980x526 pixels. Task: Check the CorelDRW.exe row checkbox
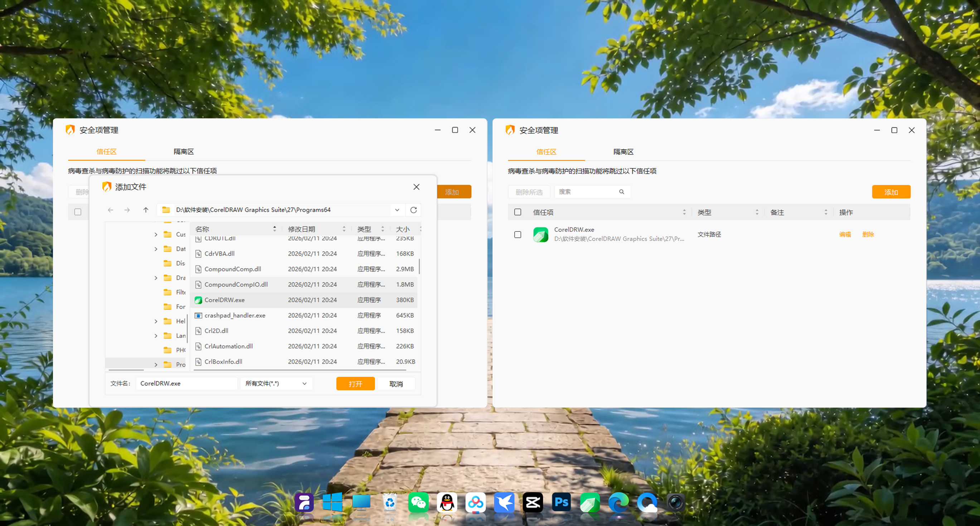coord(518,235)
